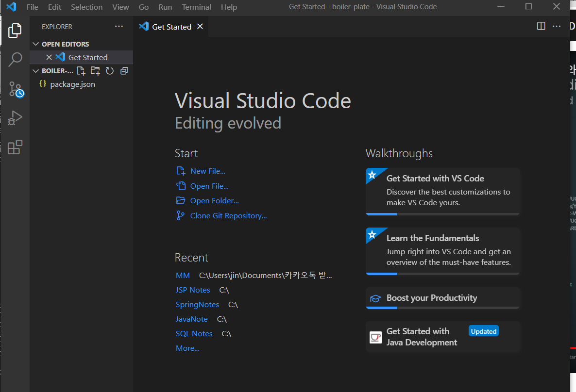Open the Extensions view
Image resolution: width=576 pixels, height=392 pixels.
15,147
